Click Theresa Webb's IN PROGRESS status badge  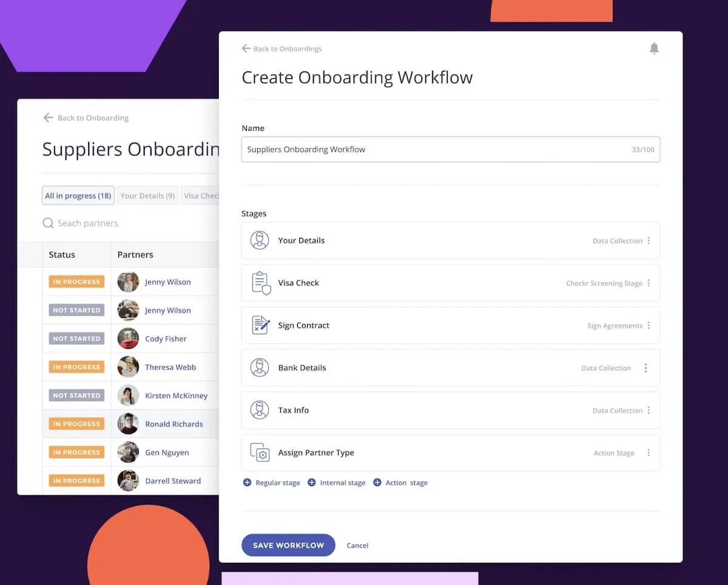(76, 367)
